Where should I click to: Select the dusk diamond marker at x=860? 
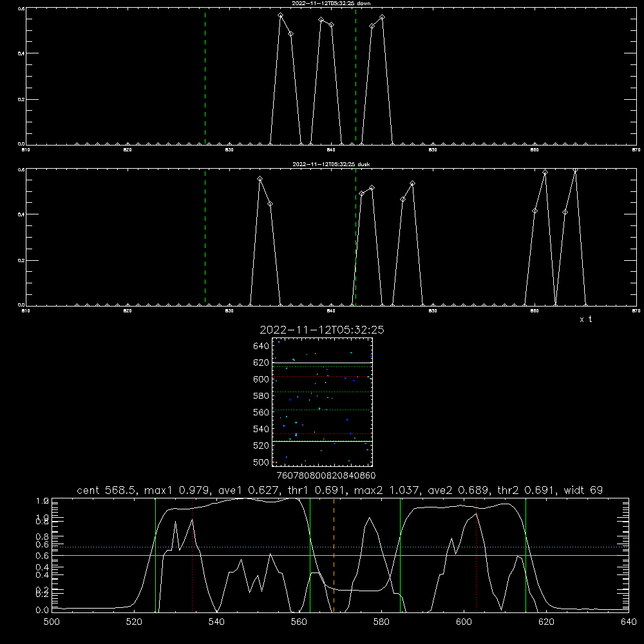pos(535,211)
